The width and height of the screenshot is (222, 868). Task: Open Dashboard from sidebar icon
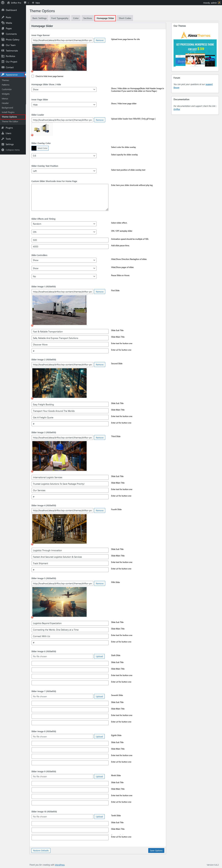click(3, 10)
